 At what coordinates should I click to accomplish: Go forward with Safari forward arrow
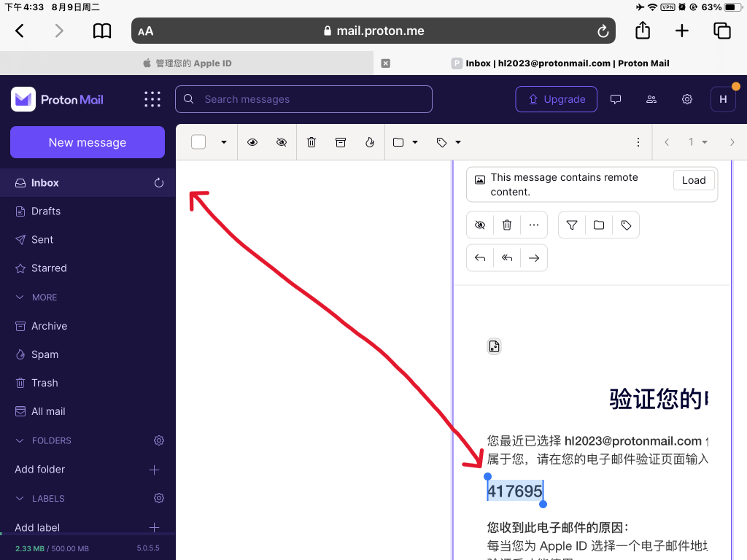(x=58, y=31)
